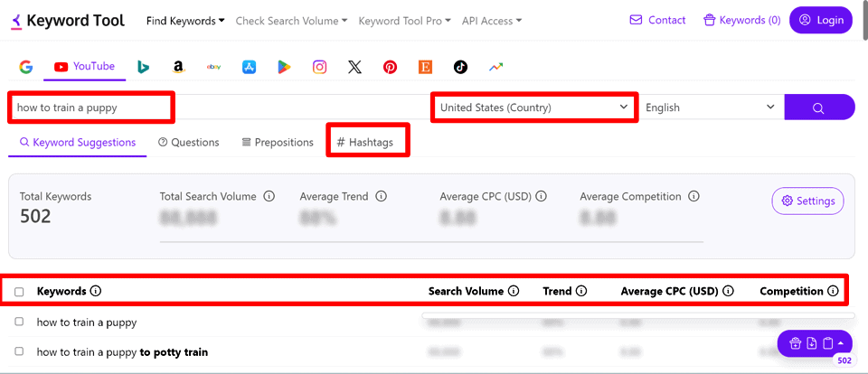Select the Instagram source icon
Viewport: 868px width, 374px height.
coord(319,67)
